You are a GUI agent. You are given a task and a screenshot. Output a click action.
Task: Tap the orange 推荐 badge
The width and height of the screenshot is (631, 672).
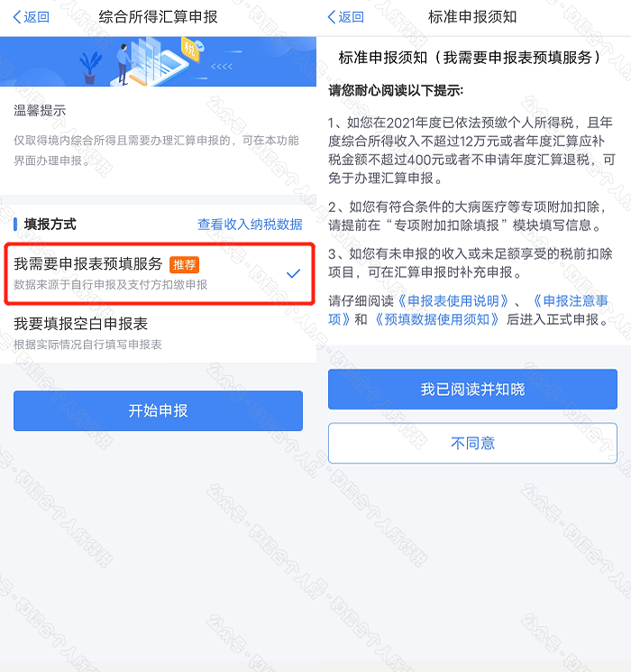click(x=184, y=265)
